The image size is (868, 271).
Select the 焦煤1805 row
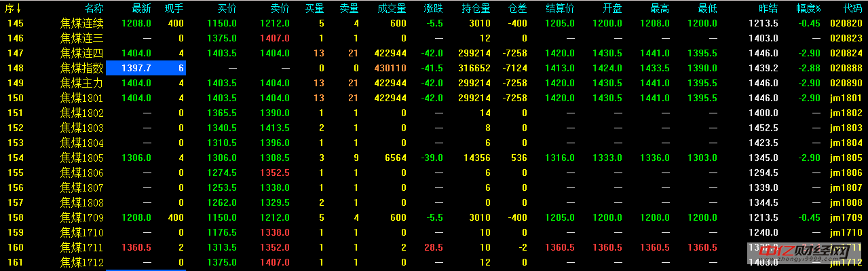pos(434,158)
